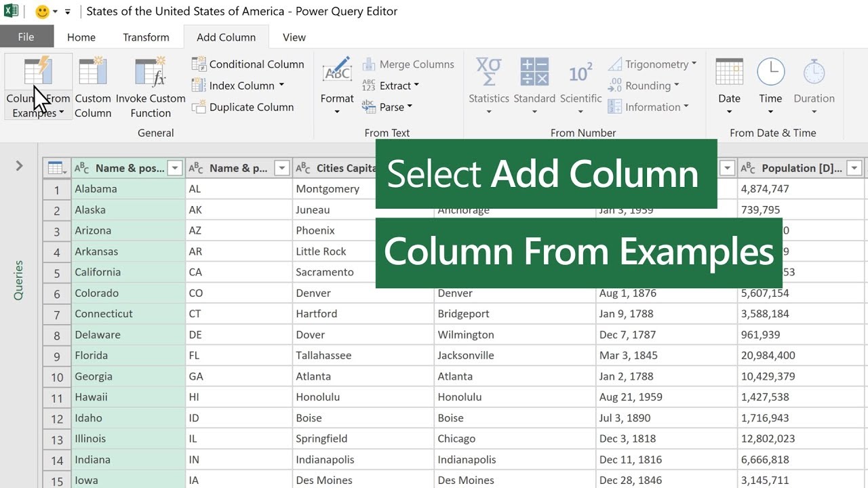The width and height of the screenshot is (868, 488).
Task: Select Column From Examples
Action: click(x=37, y=85)
